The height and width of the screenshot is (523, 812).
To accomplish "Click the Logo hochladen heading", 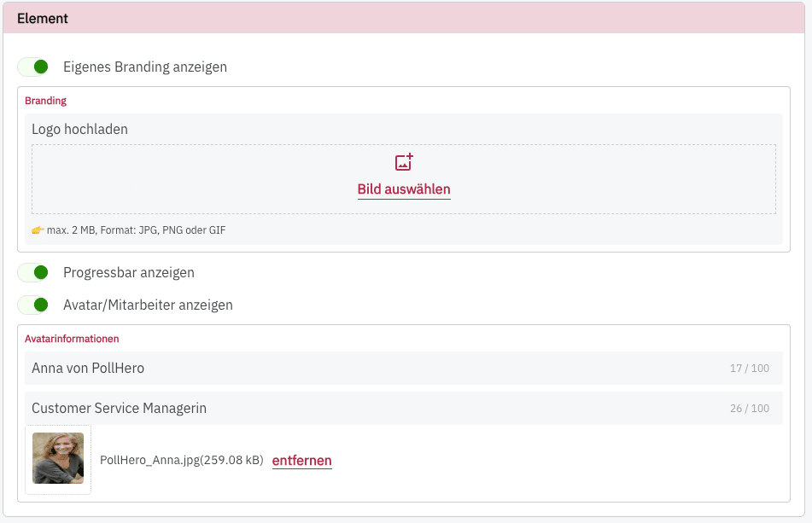I will (79, 130).
